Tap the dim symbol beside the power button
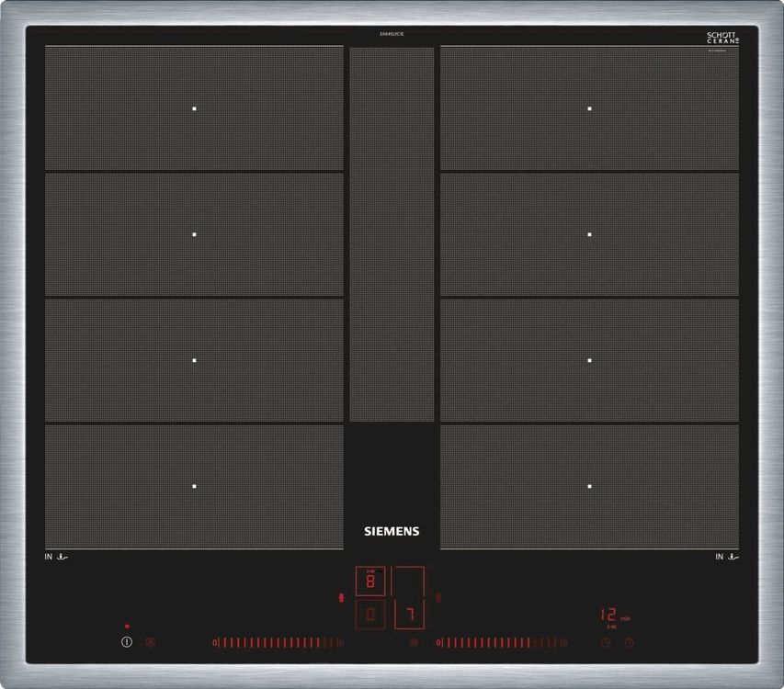Image resolution: width=784 pixels, height=689 pixels. [x=150, y=642]
